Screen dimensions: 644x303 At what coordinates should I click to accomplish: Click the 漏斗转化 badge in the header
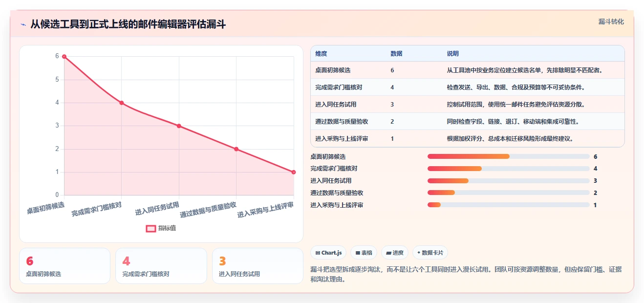611,22
